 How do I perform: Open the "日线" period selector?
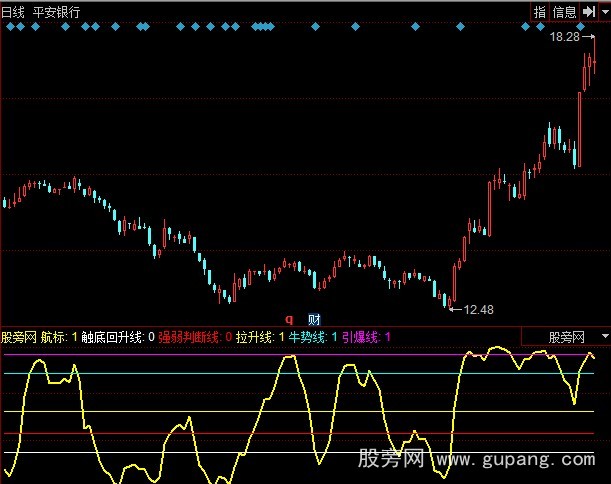click(x=15, y=12)
